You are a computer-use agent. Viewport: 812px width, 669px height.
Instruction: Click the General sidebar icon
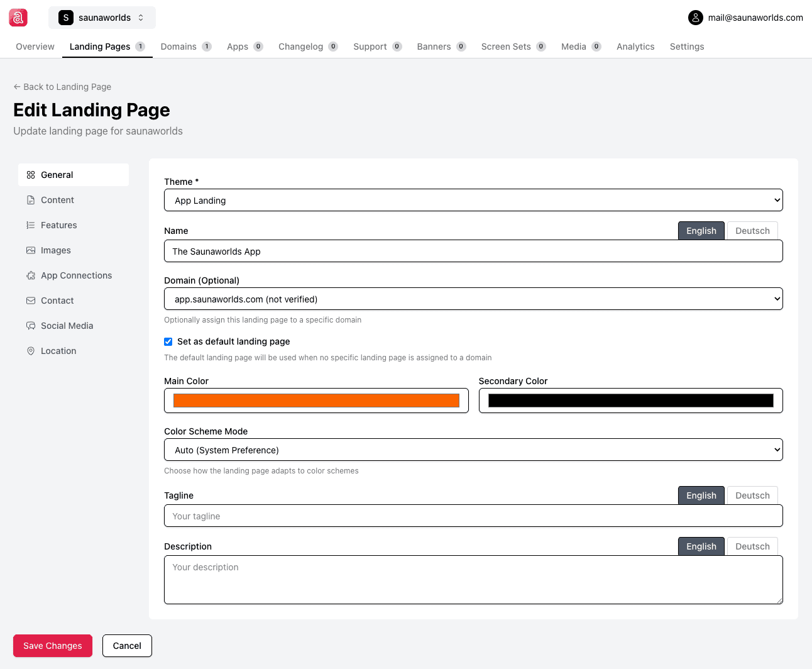click(31, 175)
